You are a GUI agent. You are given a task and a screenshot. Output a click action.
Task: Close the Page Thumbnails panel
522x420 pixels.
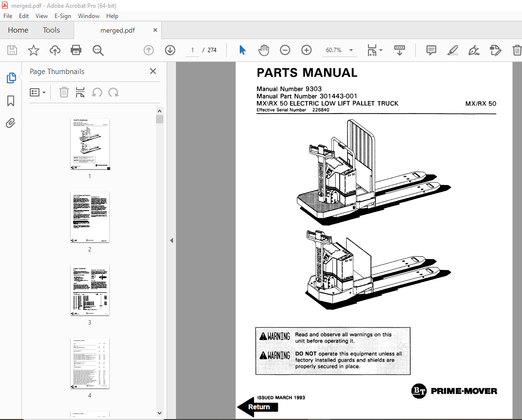point(153,71)
